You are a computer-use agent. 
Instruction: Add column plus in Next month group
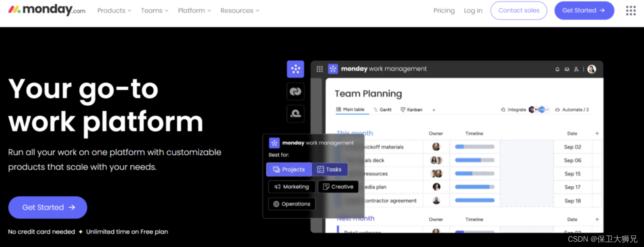(597, 219)
